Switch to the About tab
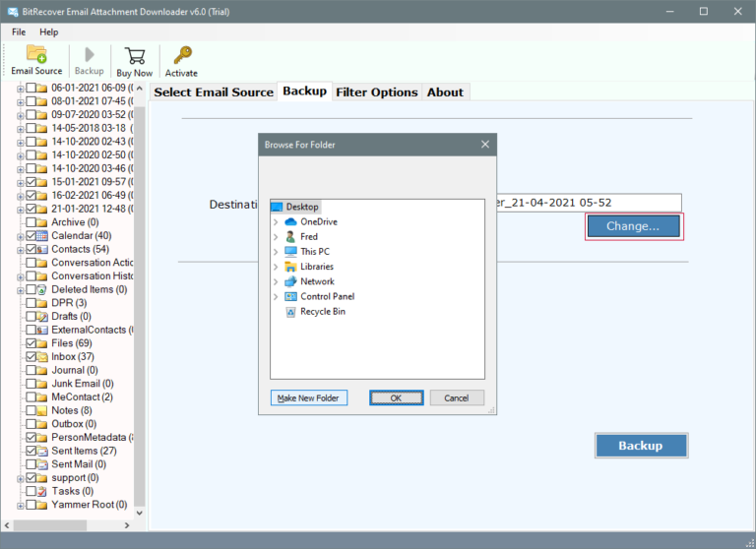The image size is (756, 549). (445, 92)
